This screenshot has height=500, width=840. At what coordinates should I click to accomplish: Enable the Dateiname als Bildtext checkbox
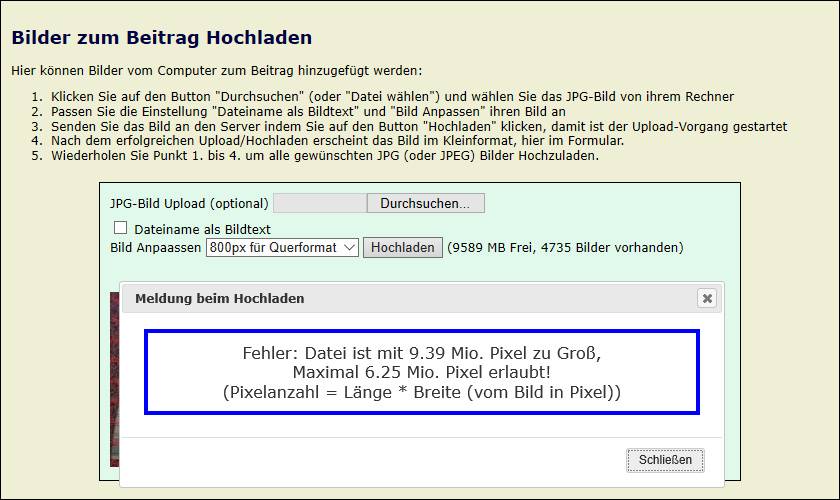121,228
